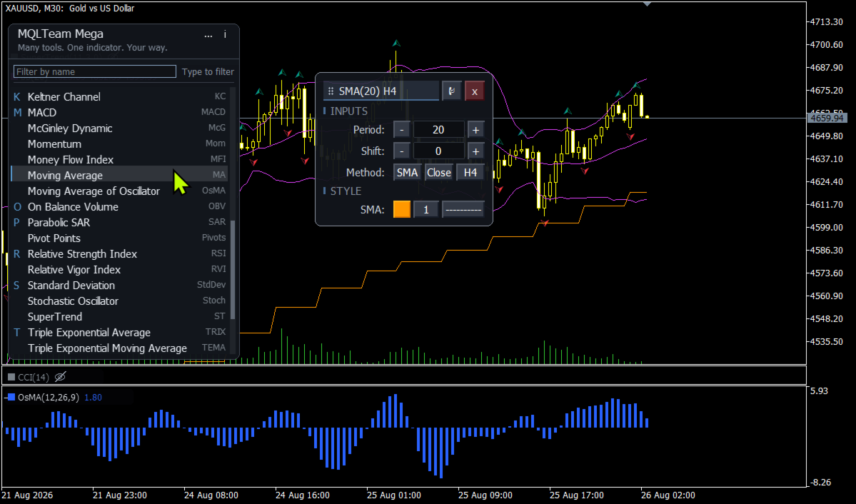Choose Stochastic Oscillator indicator
Image resolution: width=856 pixels, height=504 pixels.
119,301
